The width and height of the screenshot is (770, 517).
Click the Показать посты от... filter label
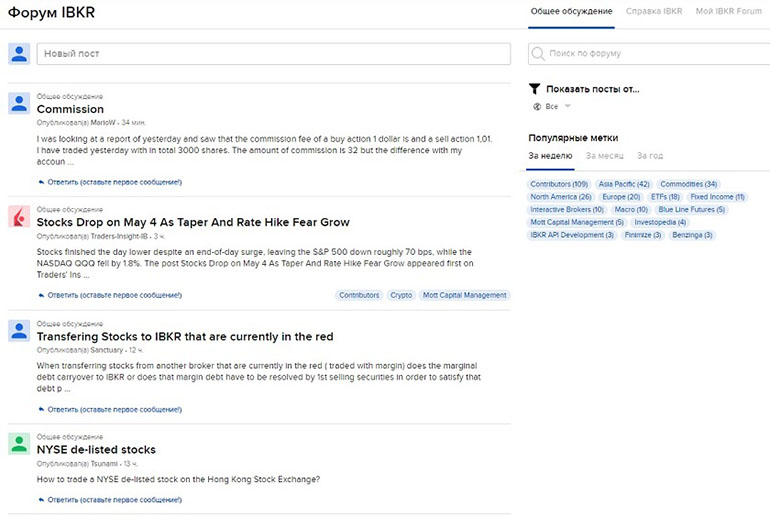593,89
